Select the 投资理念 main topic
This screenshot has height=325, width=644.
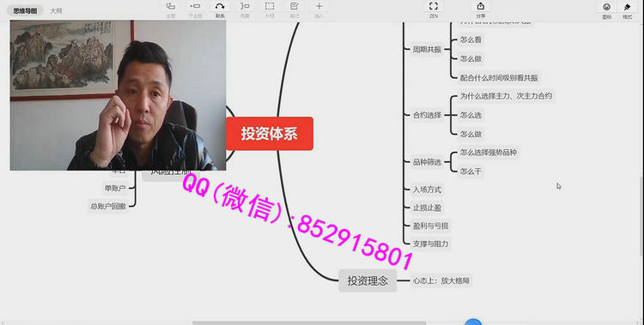[368, 280]
